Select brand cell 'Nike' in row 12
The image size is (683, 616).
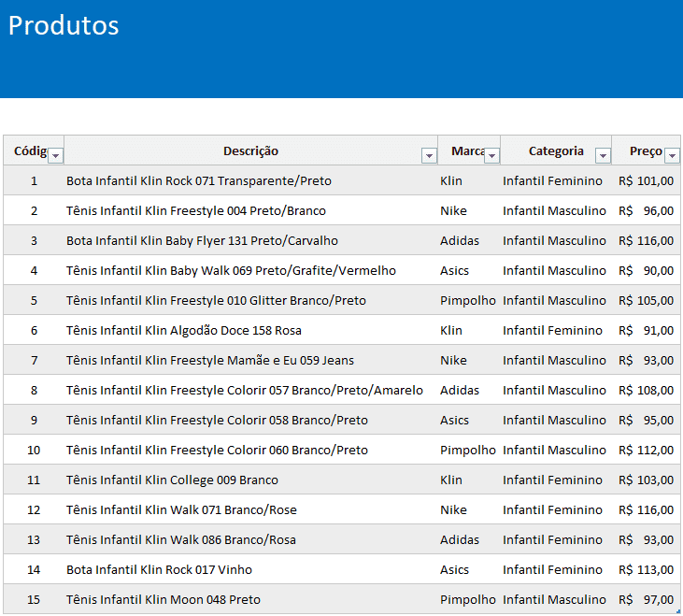[469, 509]
